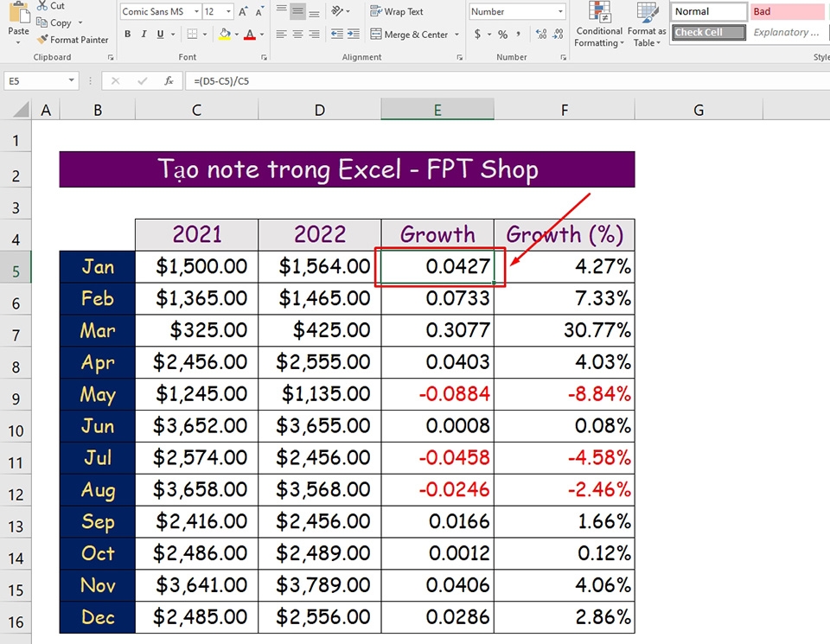Screen dimensions: 830x644
Task: Open the Number format combo box
Action: click(x=517, y=11)
